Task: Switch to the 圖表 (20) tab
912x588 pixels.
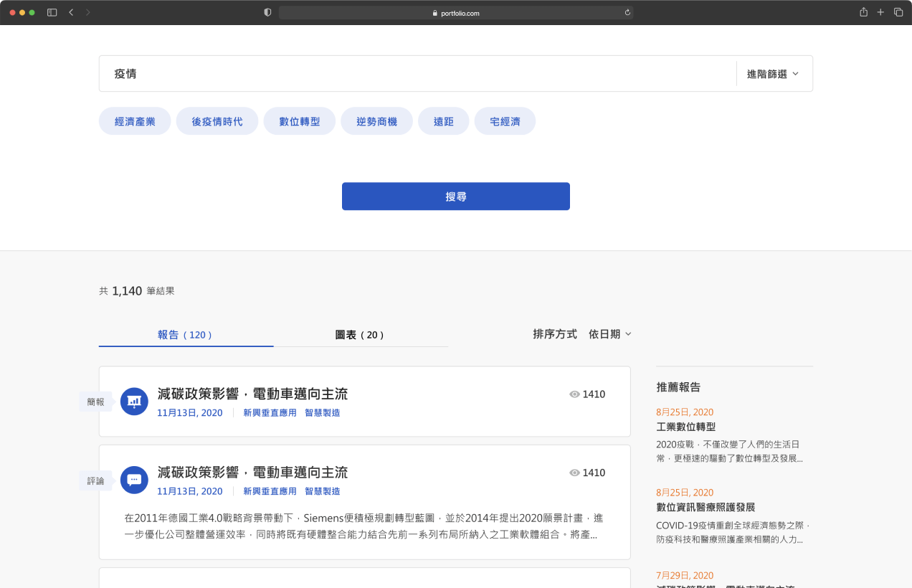Action: [360, 335]
